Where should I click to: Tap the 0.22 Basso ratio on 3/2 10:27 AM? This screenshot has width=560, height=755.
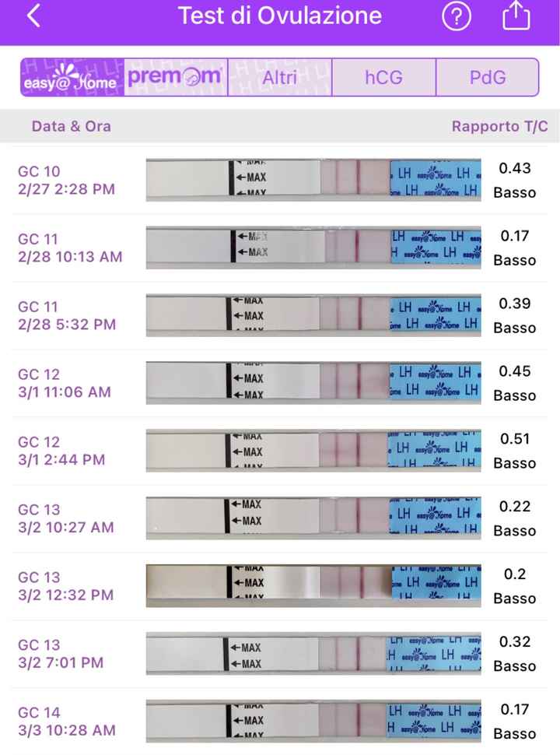pos(514,518)
